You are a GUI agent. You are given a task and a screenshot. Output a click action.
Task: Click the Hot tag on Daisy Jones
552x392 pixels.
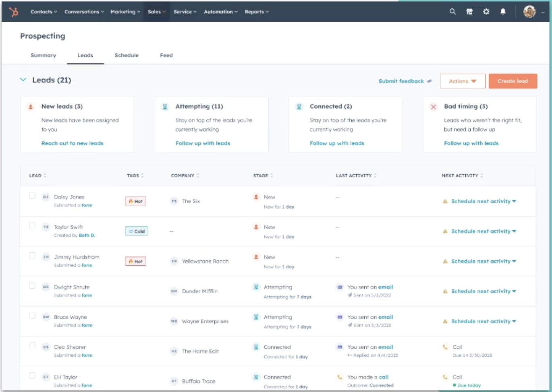[136, 201]
